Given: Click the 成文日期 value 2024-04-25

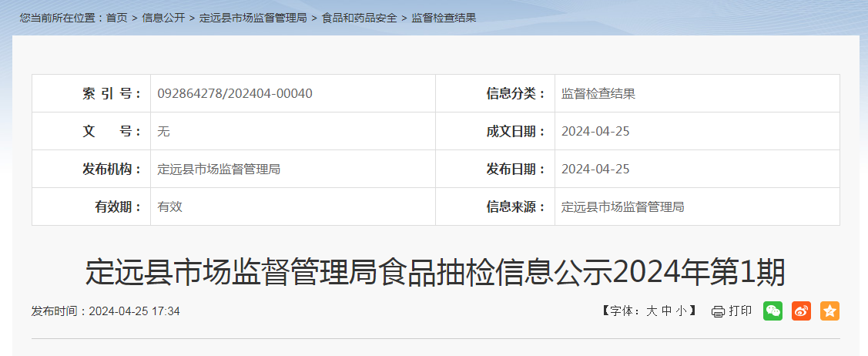Looking at the screenshot, I should pos(595,131).
